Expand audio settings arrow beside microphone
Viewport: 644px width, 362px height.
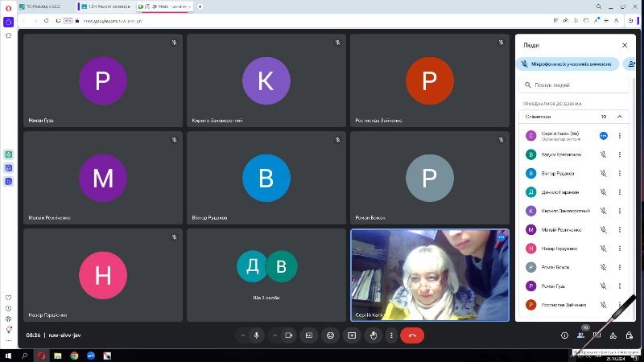(x=242, y=335)
